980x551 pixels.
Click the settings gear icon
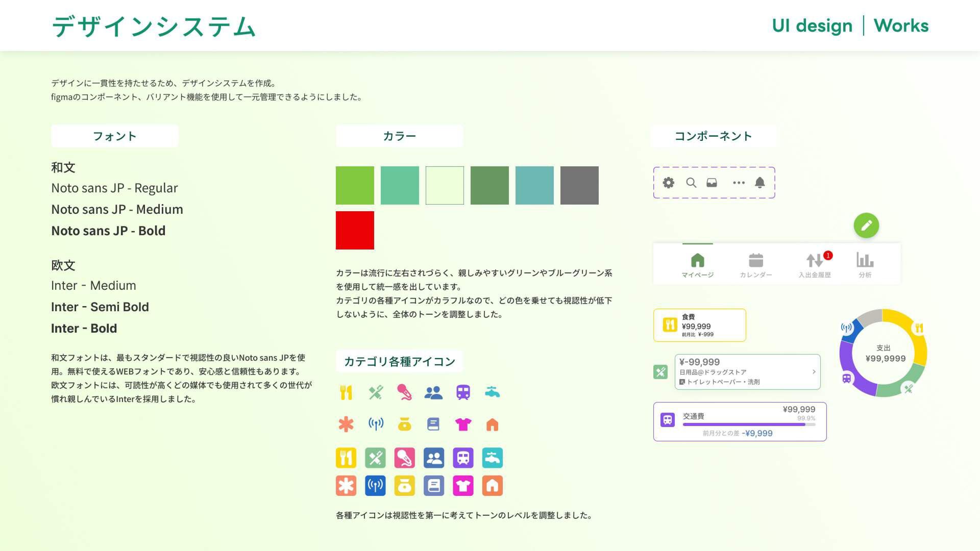pyautogui.click(x=668, y=183)
